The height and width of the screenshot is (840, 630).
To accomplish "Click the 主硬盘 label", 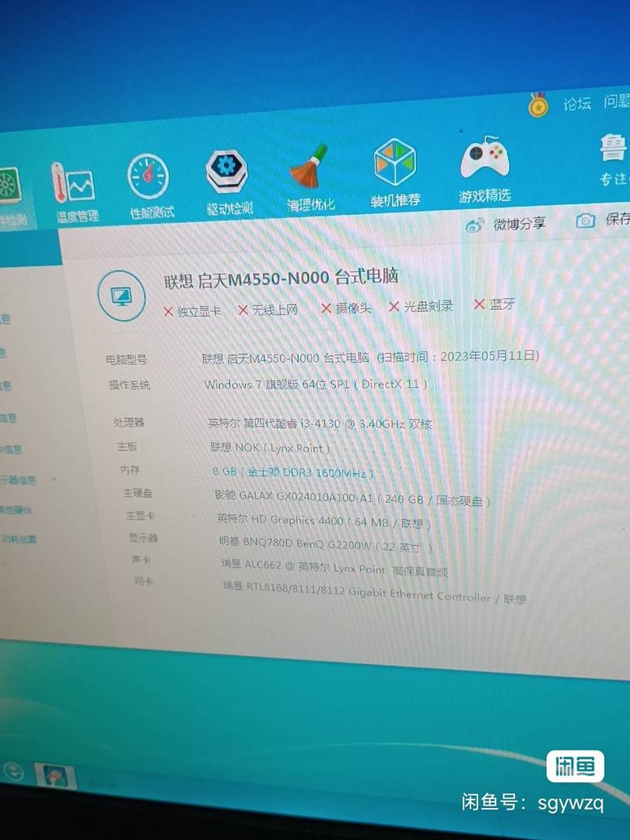I will coord(138,493).
